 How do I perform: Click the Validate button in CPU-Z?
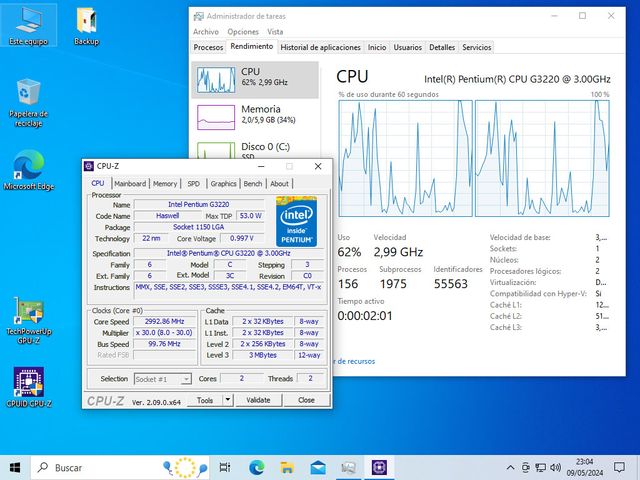(x=258, y=400)
